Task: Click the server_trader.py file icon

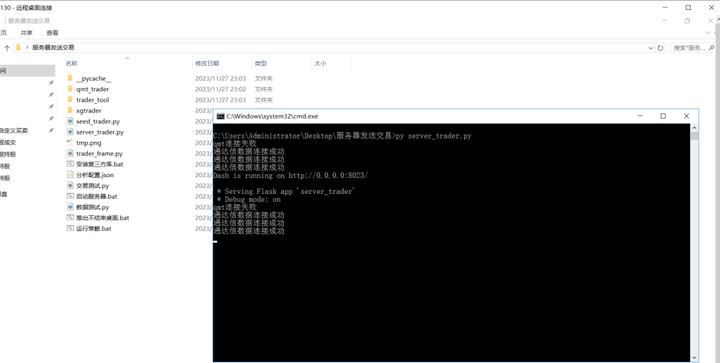Action: click(70, 132)
